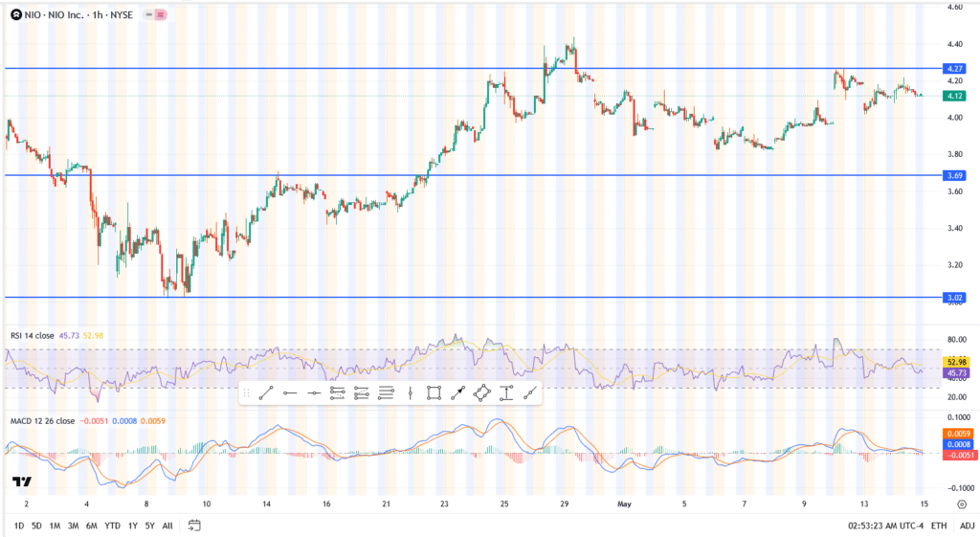The image size is (980, 537).
Task: Click the pink data status indicator
Action: [x=161, y=14]
